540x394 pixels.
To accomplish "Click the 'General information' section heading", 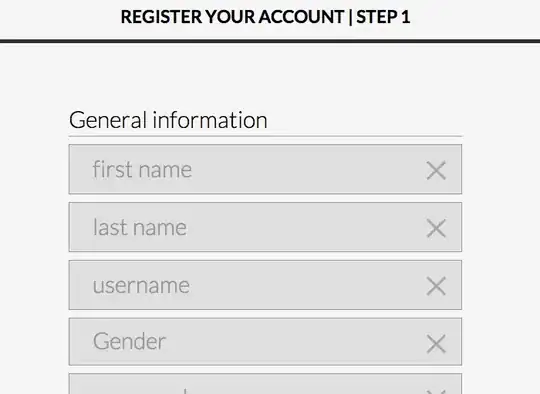I will point(168,120).
